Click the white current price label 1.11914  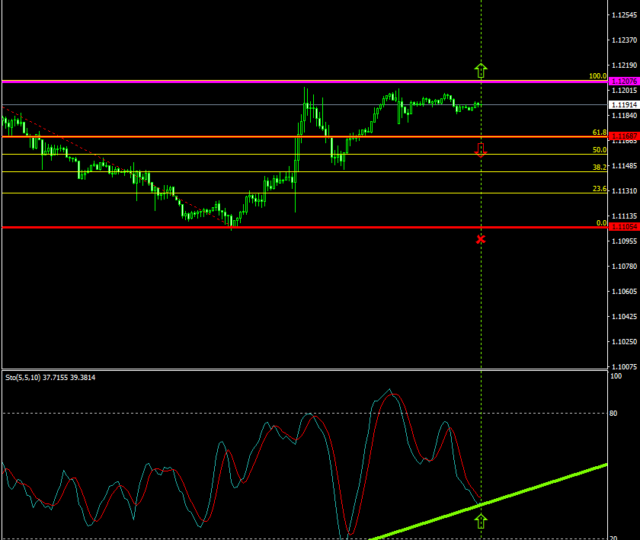point(623,103)
